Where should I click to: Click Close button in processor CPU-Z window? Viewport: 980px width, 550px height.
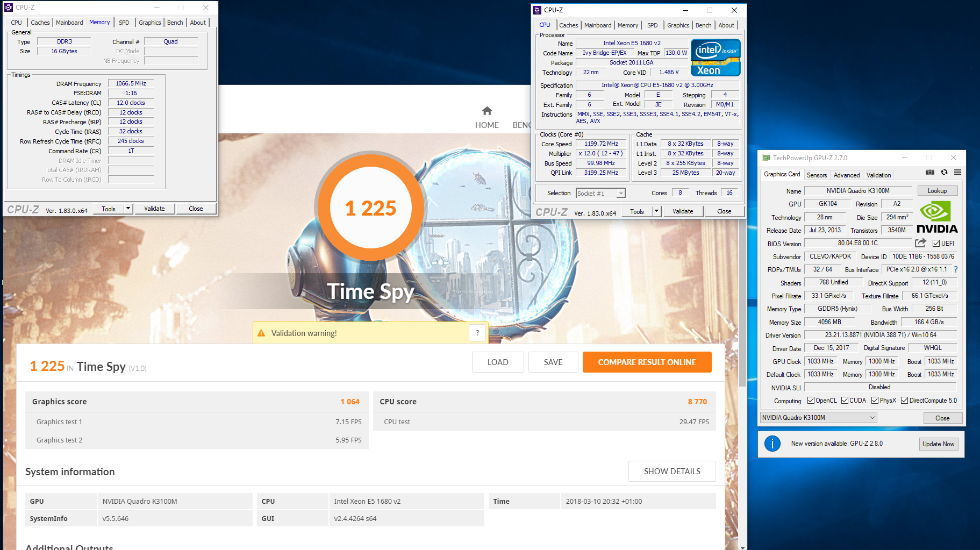click(724, 211)
